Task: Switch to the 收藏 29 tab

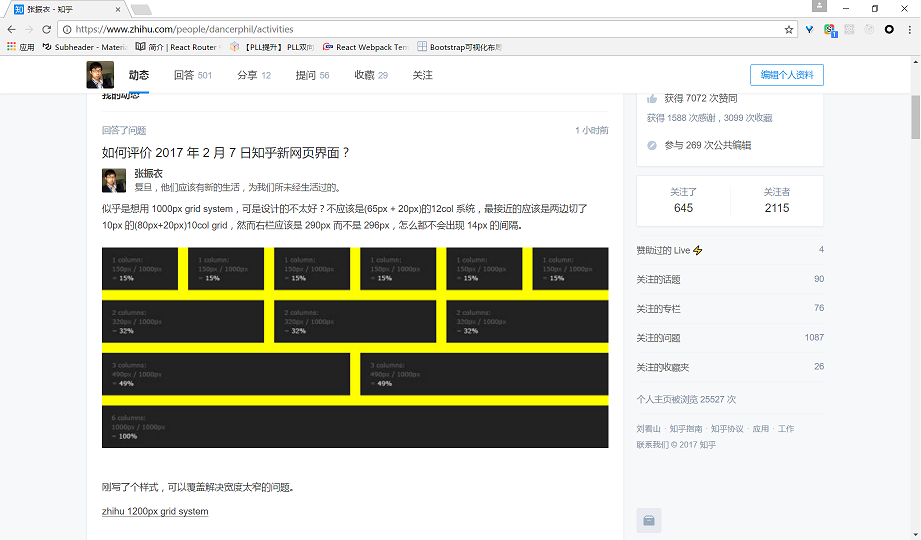Action: pyautogui.click(x=371, y=75)
